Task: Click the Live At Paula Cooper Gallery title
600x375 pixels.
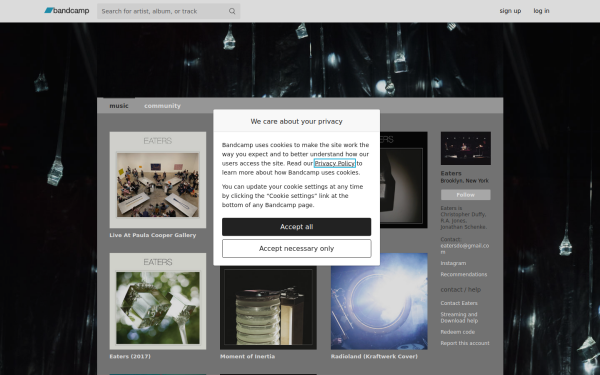Action: (x=153, y=235)
